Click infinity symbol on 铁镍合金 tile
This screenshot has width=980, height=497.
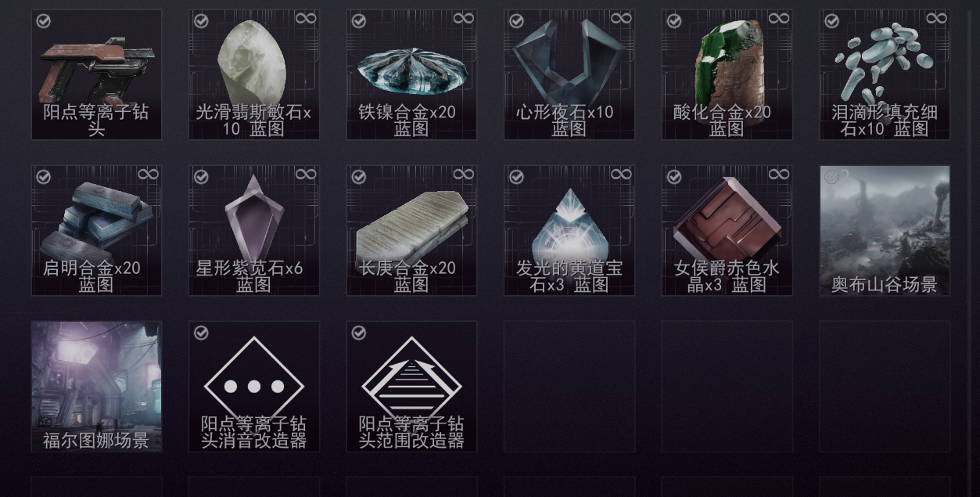click(463, 18)
